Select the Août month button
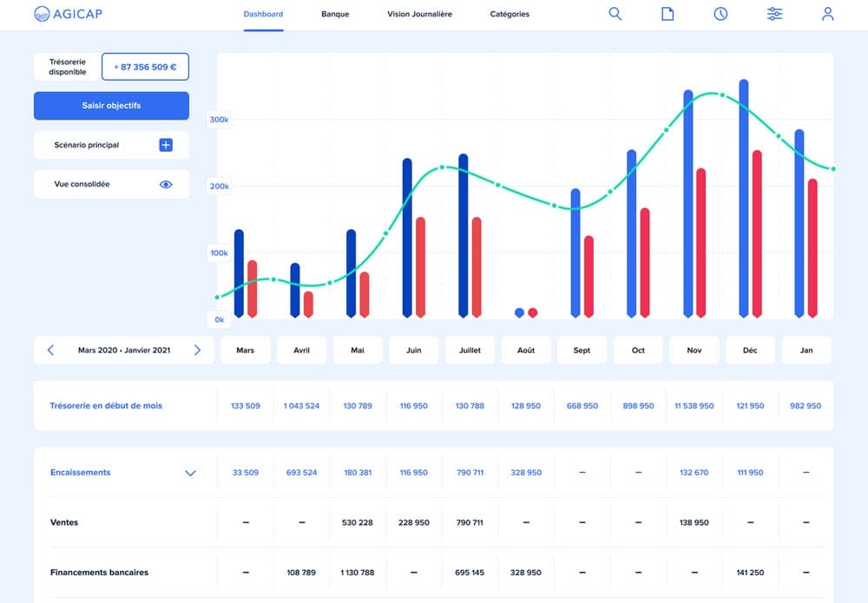 526,351
